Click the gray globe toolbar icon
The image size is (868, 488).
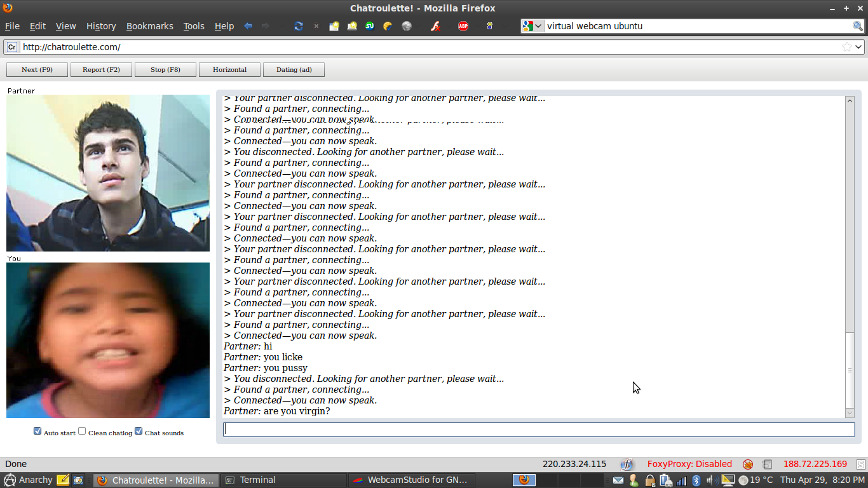(x=407, y=26)
